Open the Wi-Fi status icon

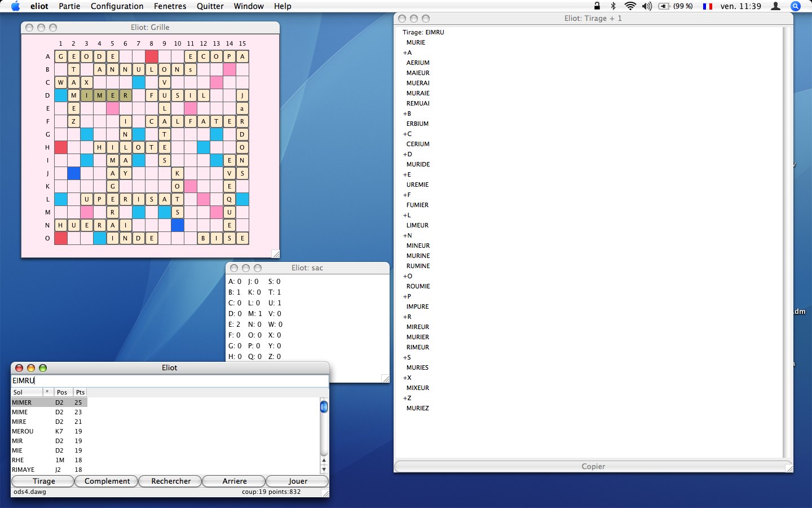point(630,6)
